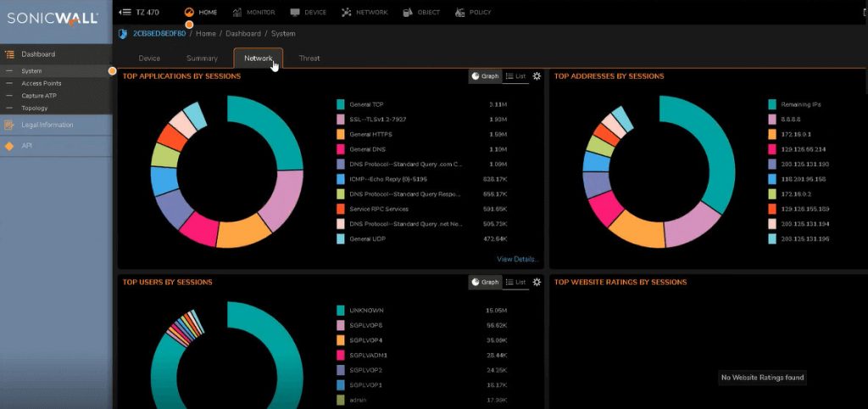Switch to the Threat tab
Image resolution: width=868 pixels, height=409 pixels.
[x=309, y=59]
